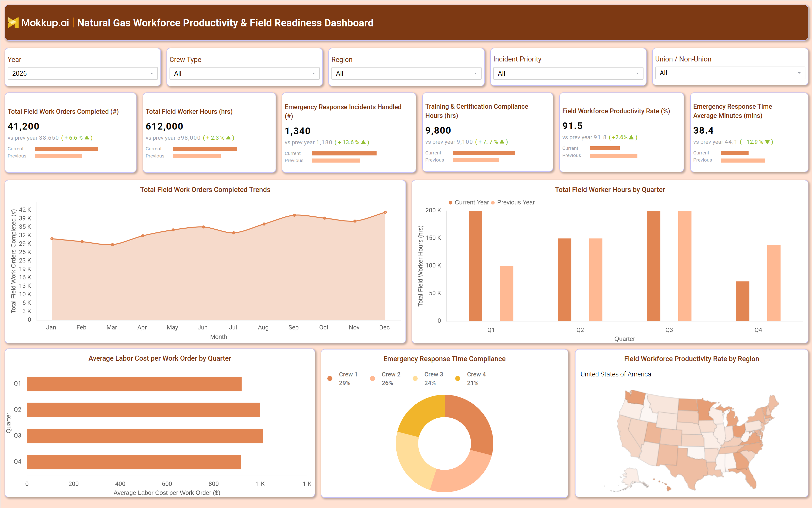Click Crew 3 legend dot in compliance chart

coord(415,378)
